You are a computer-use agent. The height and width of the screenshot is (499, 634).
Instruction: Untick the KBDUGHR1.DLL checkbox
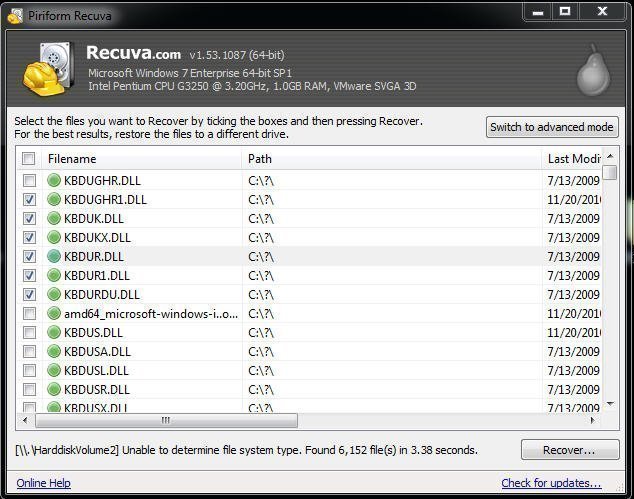[x=29, y=199]
